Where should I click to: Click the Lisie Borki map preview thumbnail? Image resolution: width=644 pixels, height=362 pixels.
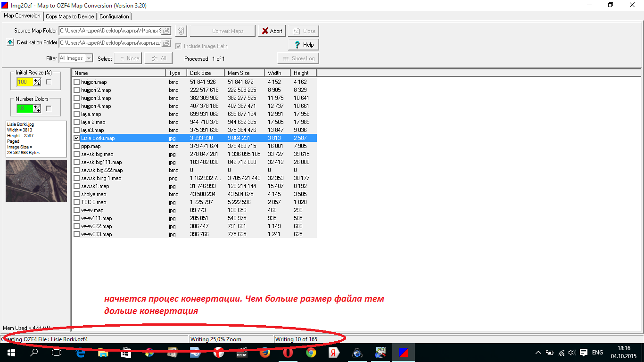(x=36, y=181)
